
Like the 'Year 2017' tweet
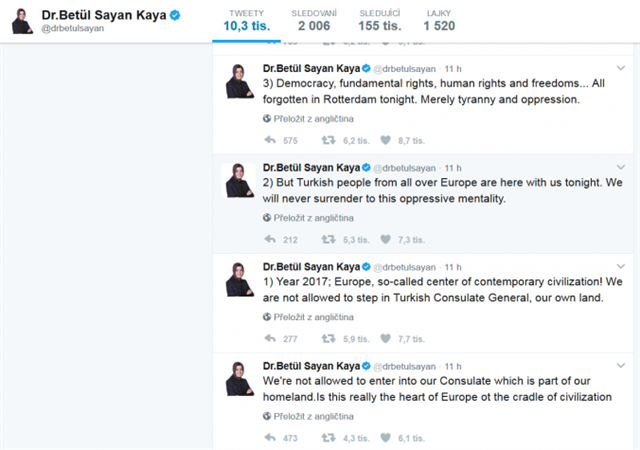[x=385, y=339]
